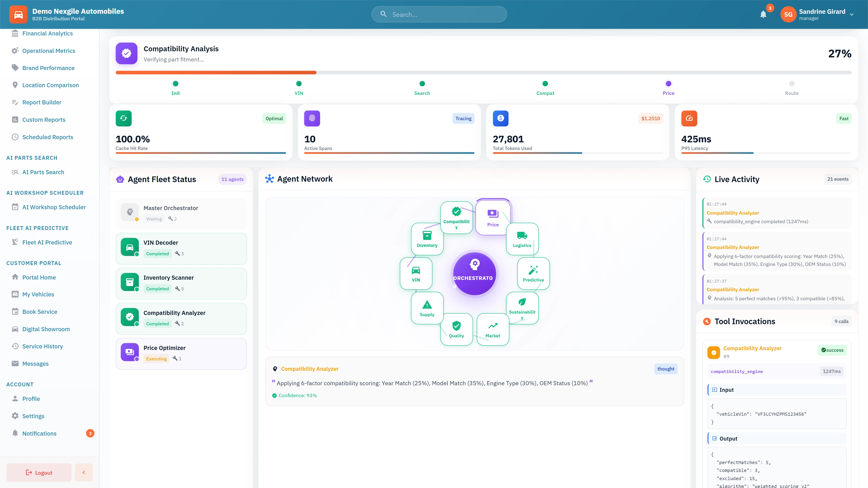Image resolution: width=868 pixels, height=488 pixels.
Task: Click the Logistics agent node
Action: pos(522,239)
